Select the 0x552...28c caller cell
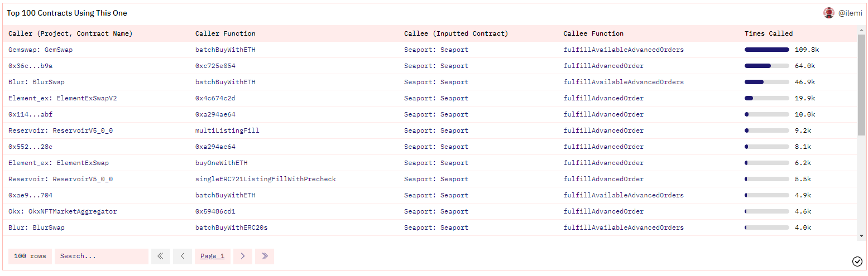 click(x=31, y=147)
